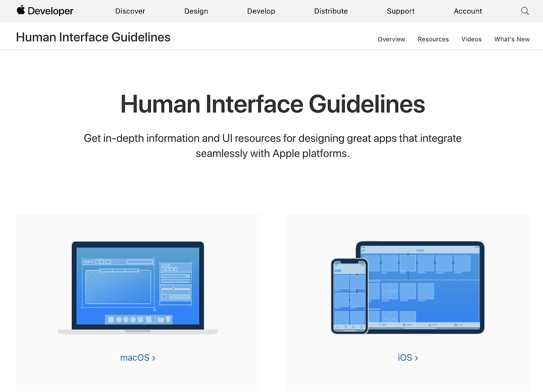This screenshot has width=543, height=392.
Task: Click the 'Get in-depth information' intro paragraph
Action: 273,146
